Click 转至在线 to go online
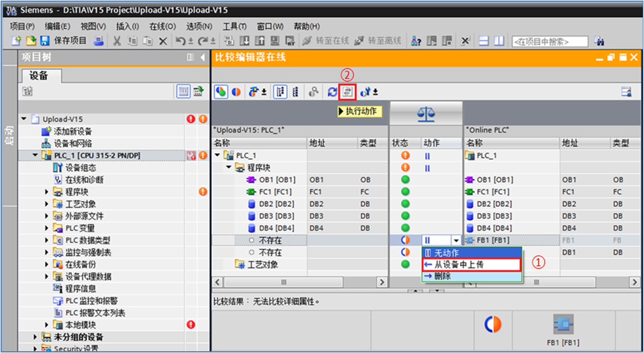Viewport: 644px width, 353px height. [326, 41]
